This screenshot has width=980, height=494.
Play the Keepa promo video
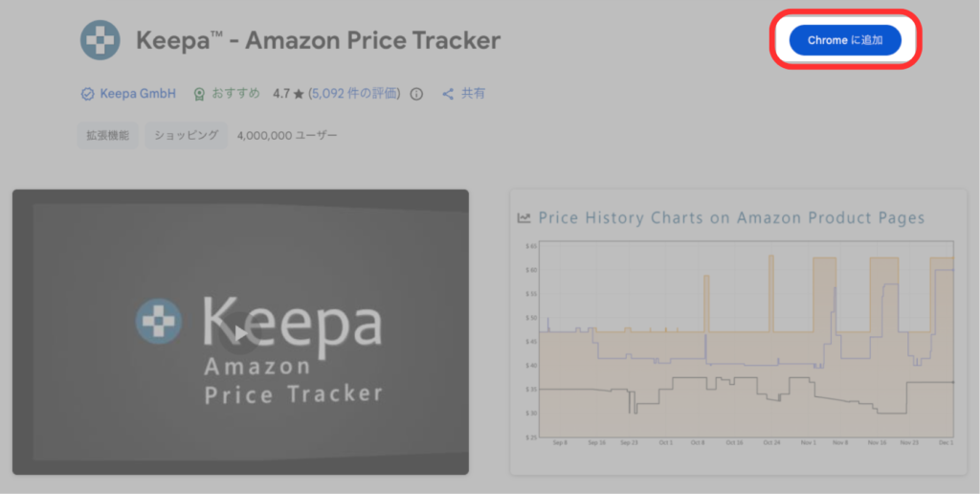[239, 332]
